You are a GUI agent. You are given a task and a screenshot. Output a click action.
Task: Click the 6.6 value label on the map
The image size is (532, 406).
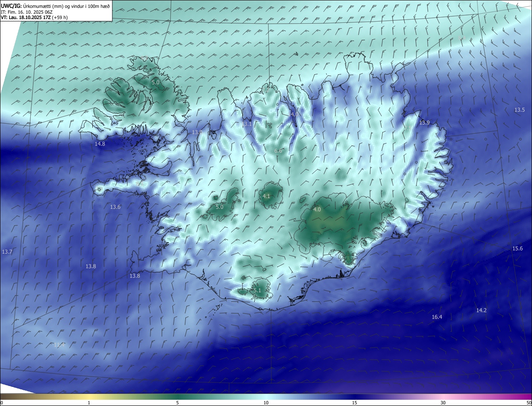tap(278, 151)
